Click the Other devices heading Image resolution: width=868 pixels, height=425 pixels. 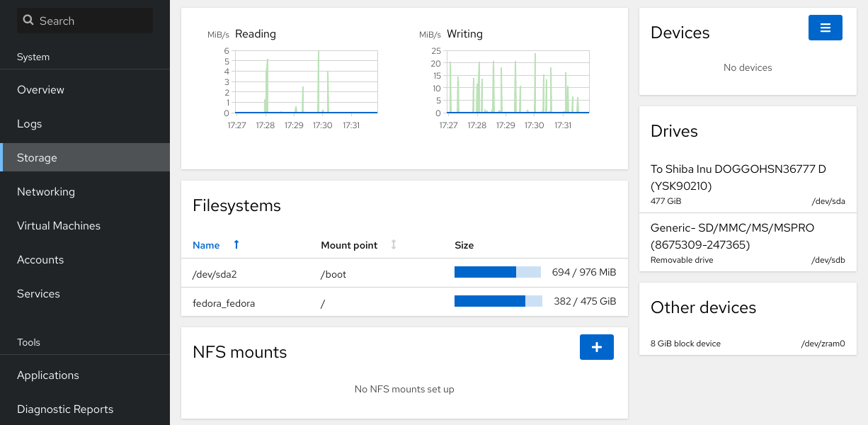[703, 307]
